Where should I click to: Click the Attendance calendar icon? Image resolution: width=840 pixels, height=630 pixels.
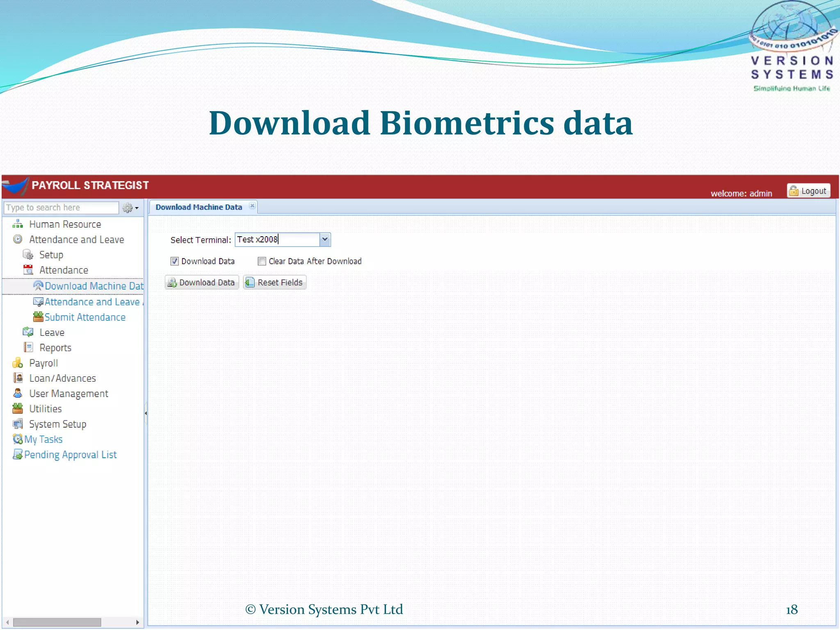click(x=28, y=270)
